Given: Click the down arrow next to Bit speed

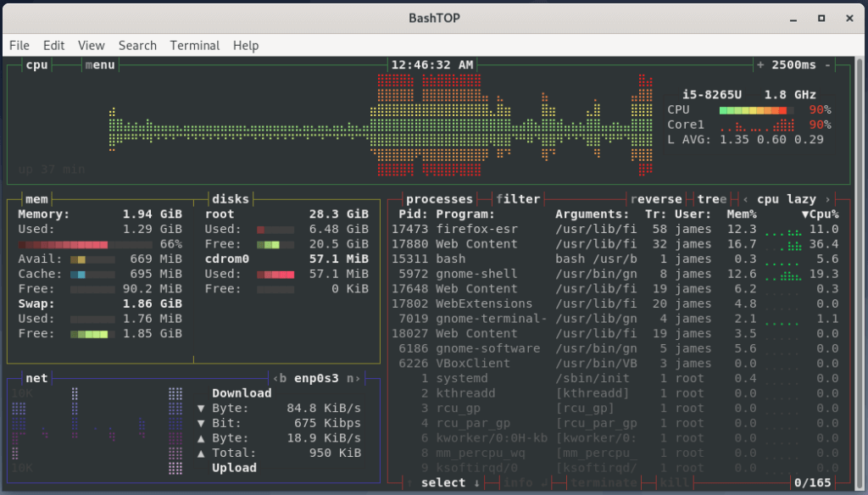Looking at the screenshot, I should tap(201, 422).
